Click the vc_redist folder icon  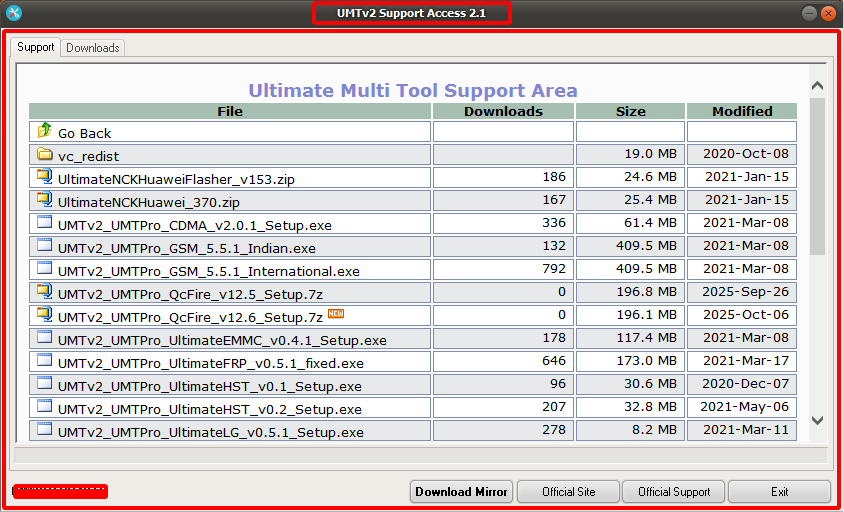pyautogui.click(x=44, y=155)
